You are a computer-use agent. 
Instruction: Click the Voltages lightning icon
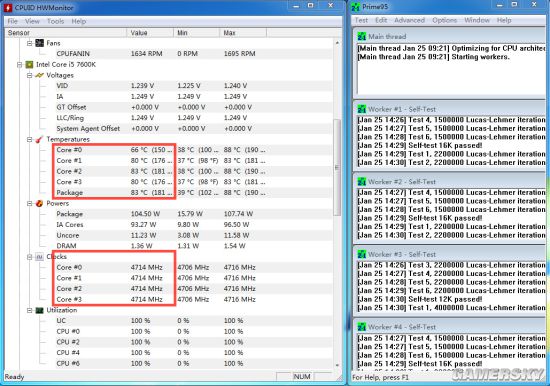[x=40, y=75]
